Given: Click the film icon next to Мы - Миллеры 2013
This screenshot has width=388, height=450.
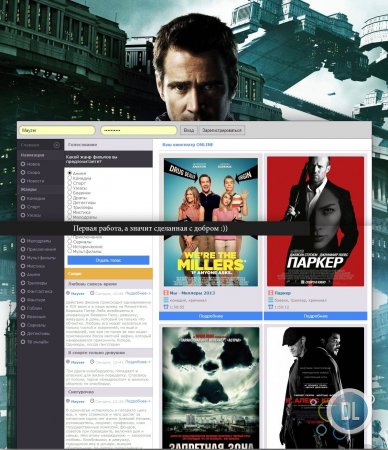Looking at the screenshot, I should [x=166, y=293].
